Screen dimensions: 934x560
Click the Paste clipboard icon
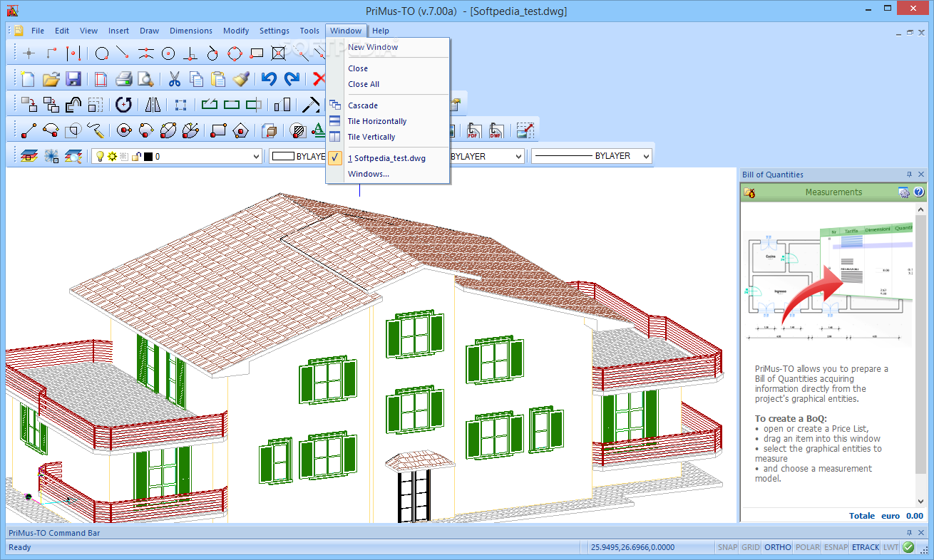tap(218, 79)
